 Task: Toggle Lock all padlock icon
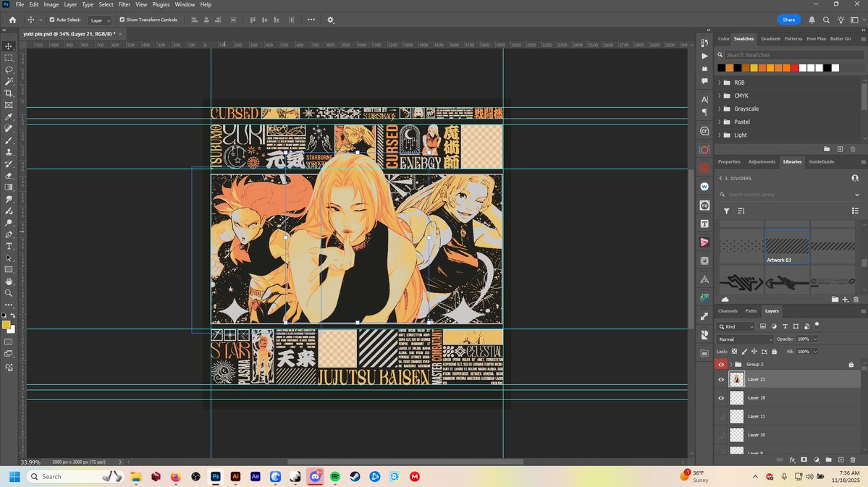coord(774,352)
